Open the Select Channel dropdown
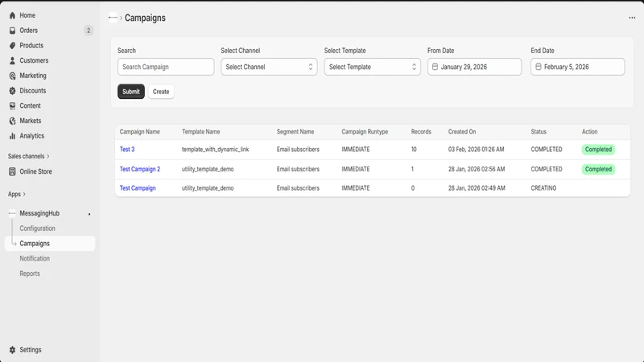The height and width of the screenshot is (362, 644). click(269, 67)
